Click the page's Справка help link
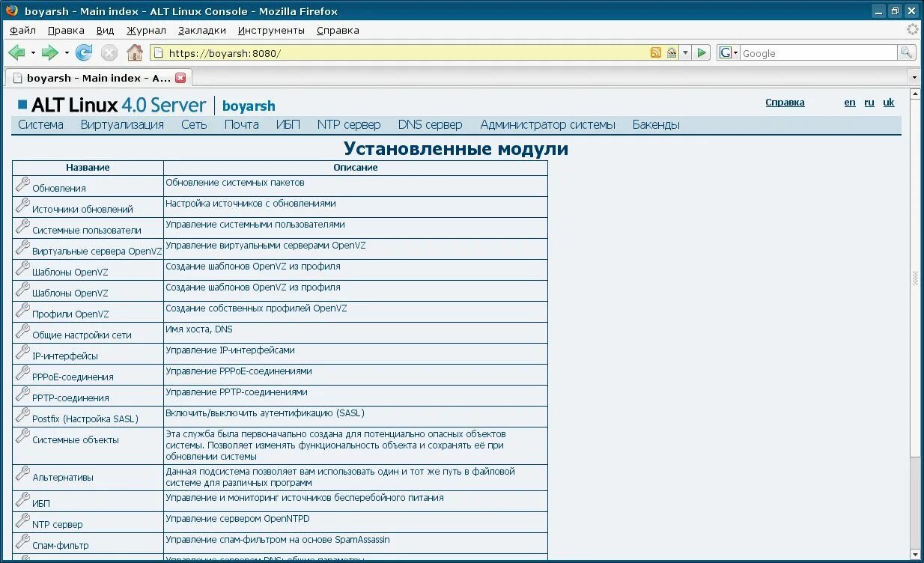Screen dimensions: 924x563 pyautogui.click(x=785, y=103)
